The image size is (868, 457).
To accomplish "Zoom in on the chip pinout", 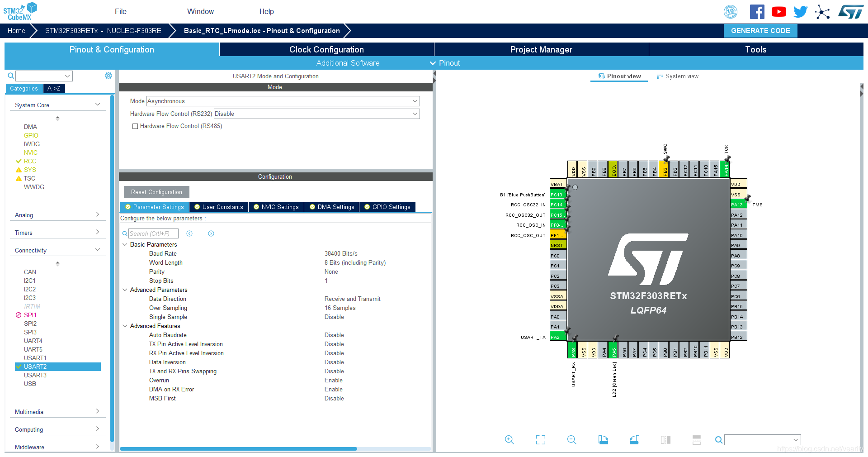I will [509, 440].
